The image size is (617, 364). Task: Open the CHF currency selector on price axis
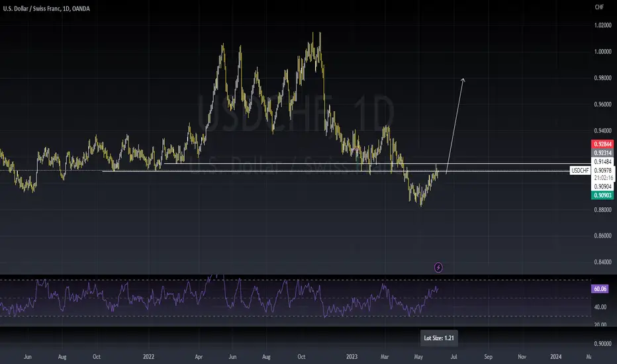tap(599, 7)
